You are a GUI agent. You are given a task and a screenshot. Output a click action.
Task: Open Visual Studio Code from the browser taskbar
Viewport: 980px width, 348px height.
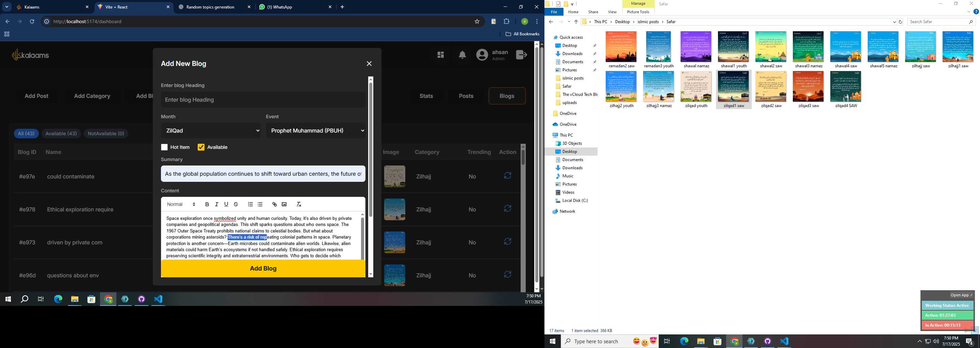coord(158,299)
